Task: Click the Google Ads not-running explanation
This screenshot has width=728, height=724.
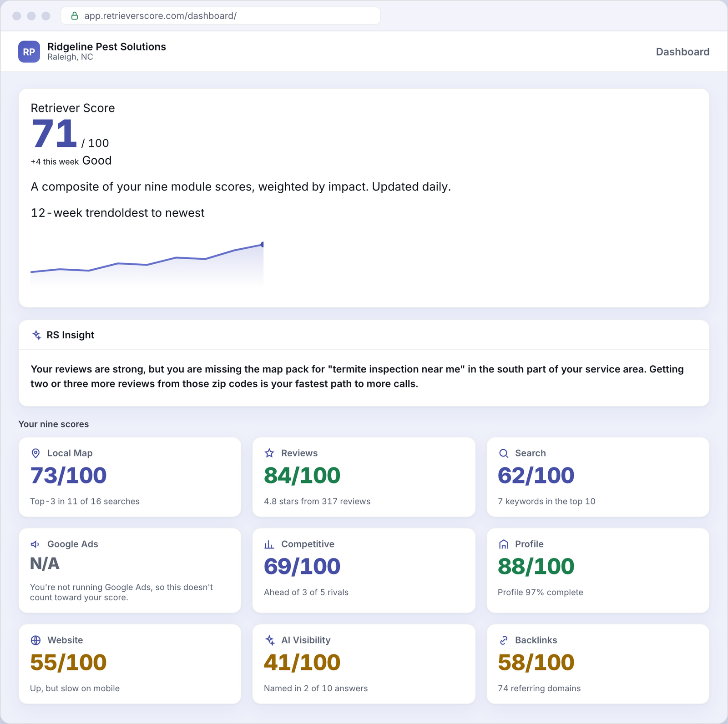Action: [x=121, y=593]
